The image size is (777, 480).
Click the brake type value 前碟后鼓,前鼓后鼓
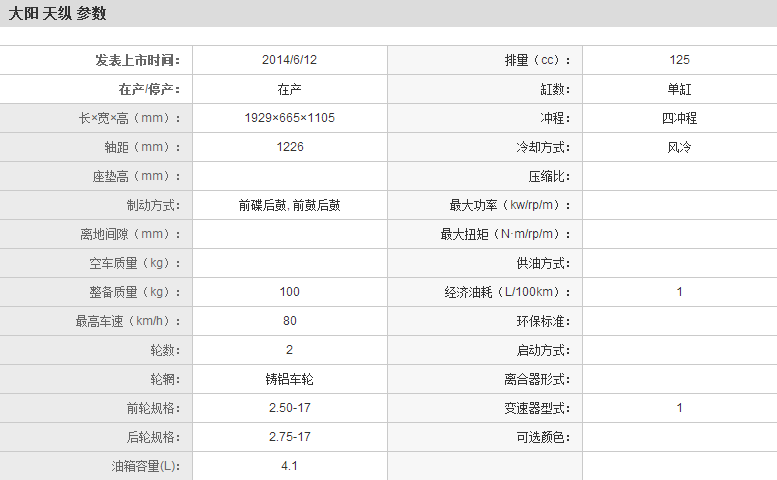pos(289,205)
